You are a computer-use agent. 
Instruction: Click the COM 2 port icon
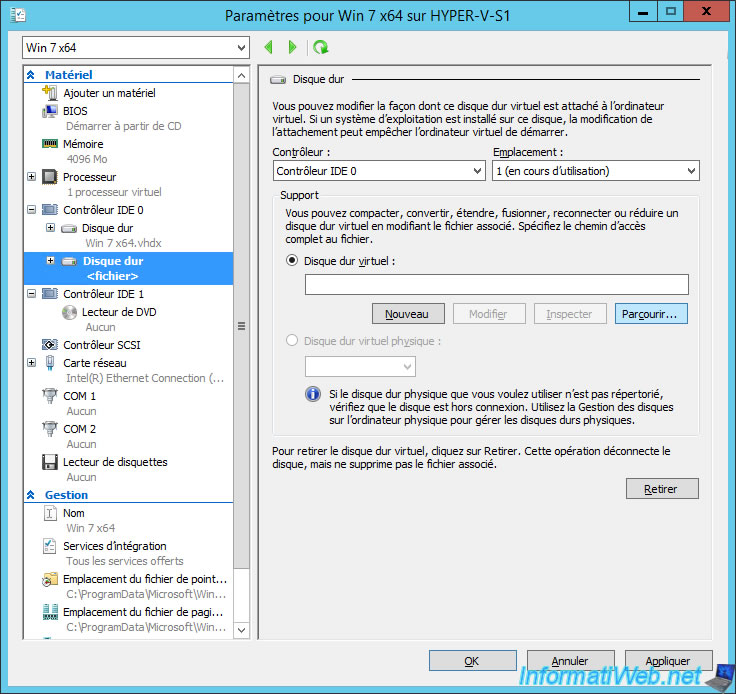tap(50, 428)
